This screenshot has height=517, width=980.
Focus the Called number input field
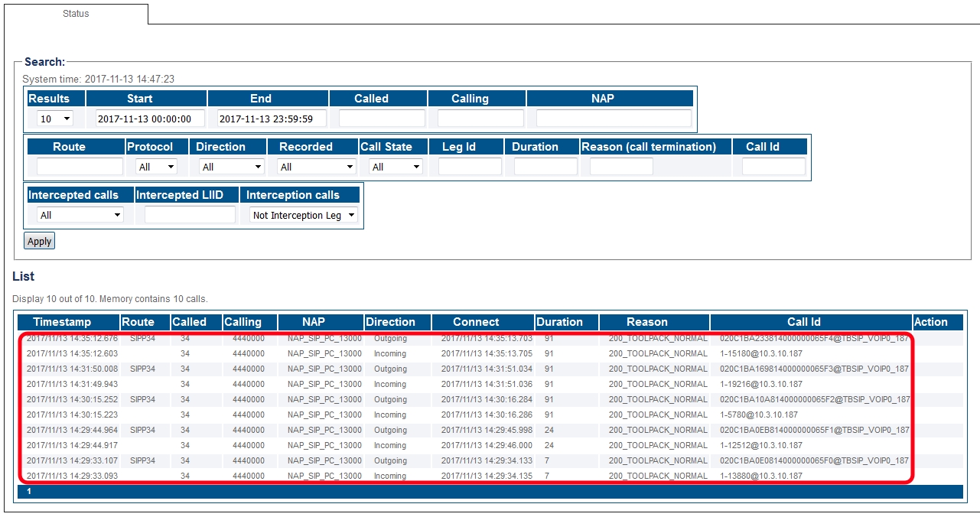tap(381, 119)
